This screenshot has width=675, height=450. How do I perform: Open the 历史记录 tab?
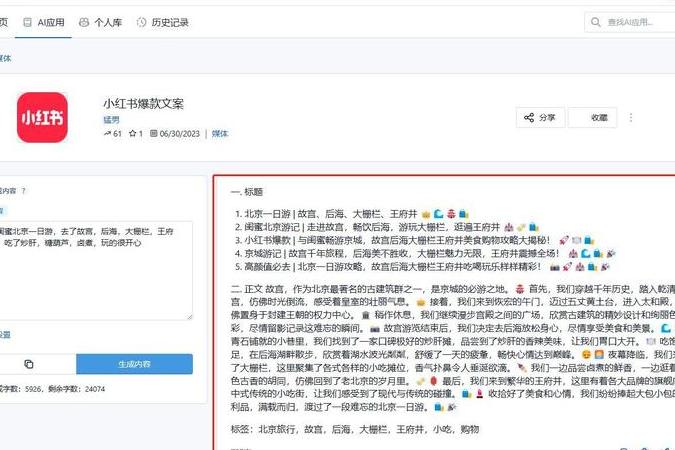tap(162, 22)
